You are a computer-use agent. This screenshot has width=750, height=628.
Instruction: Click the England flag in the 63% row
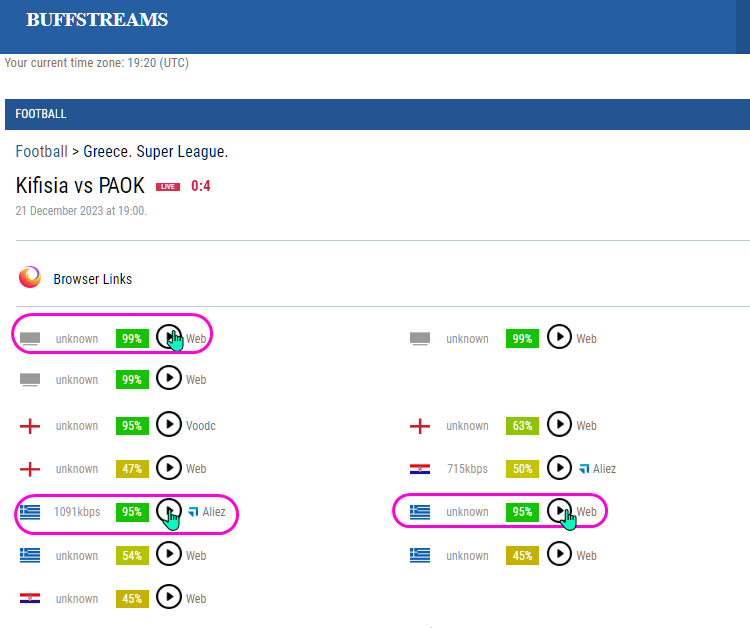(x=420, y=426)
